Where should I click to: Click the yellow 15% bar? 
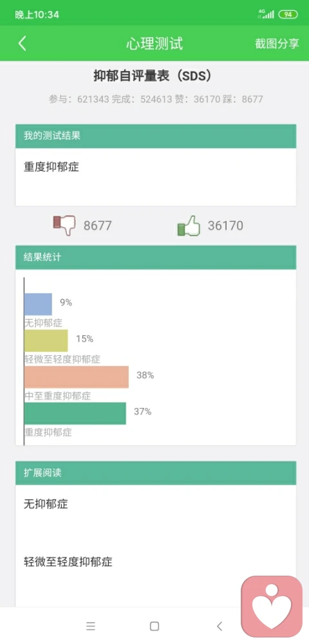click(x=46, y=340)
